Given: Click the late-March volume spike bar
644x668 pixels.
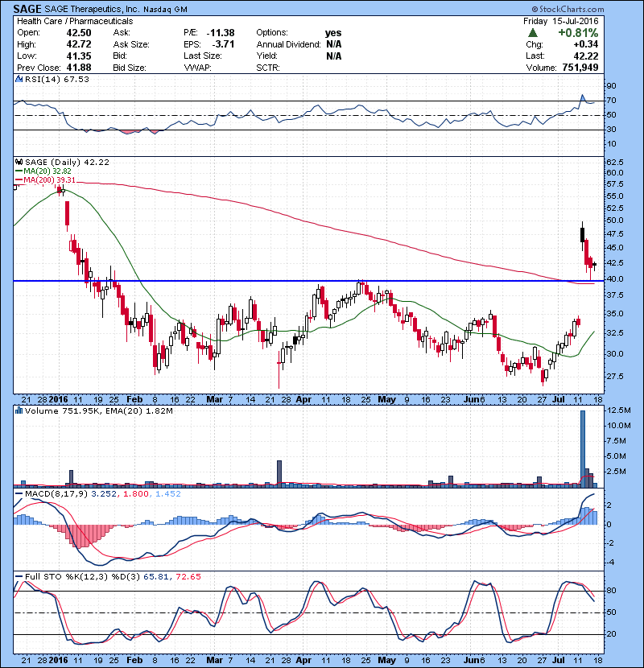Looking at the screenshot, I should (279, 474).
